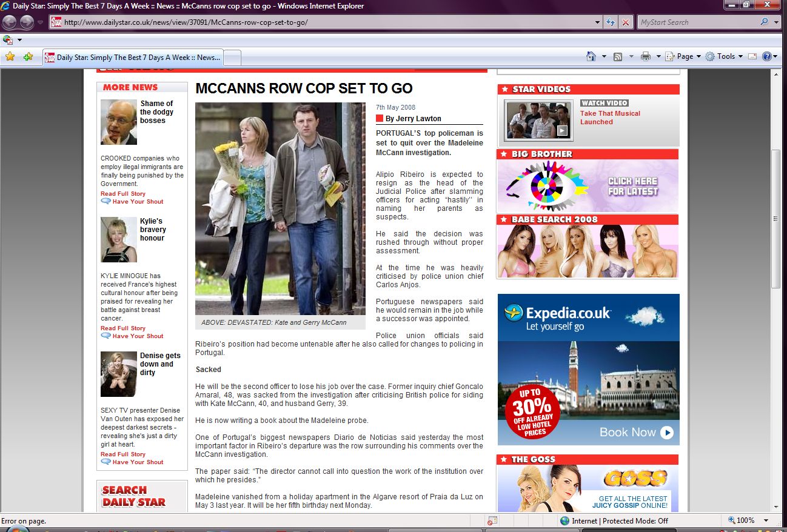Open the zoom level dropdown arrow
787x532 pixels.
[766, 520]
